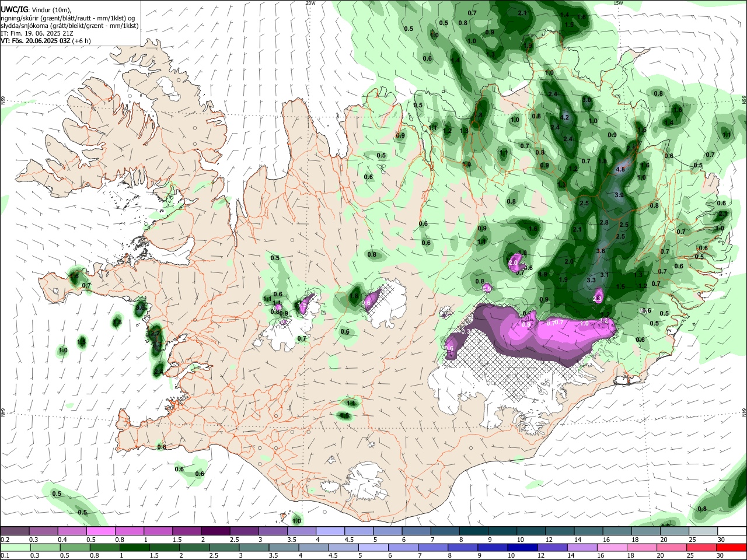Select darkest purple swatch between 2 and 2.5, upper row
747x560 pixels.
pos(215,531)
